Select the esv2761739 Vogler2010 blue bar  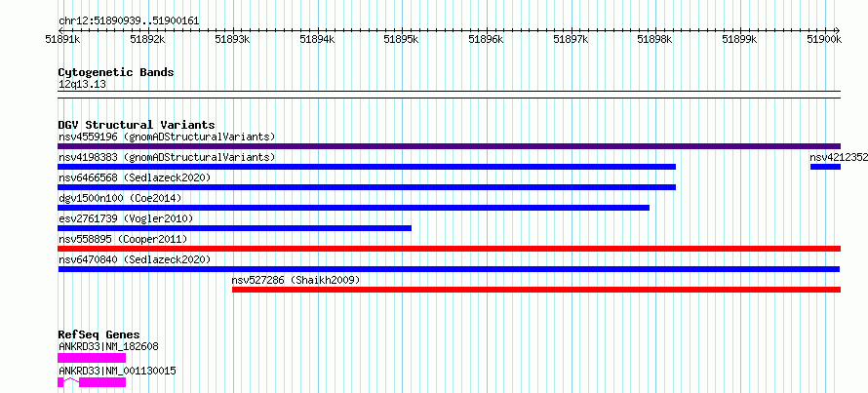(234, 228)
